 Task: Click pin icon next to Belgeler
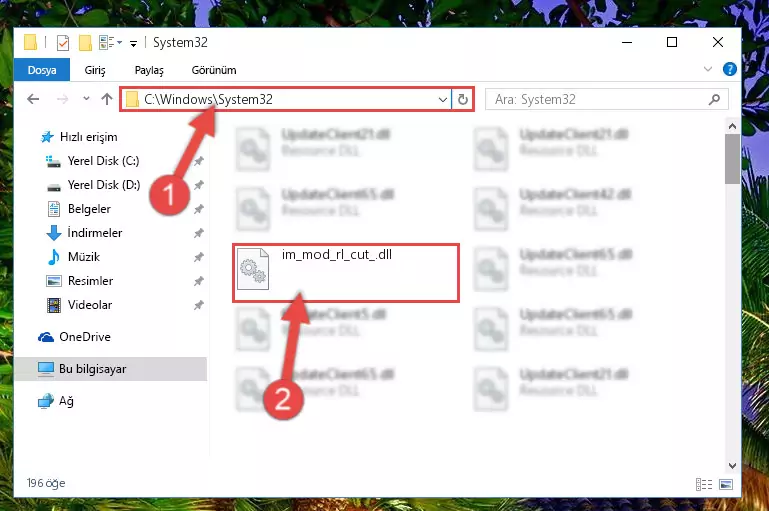point(199,209)
